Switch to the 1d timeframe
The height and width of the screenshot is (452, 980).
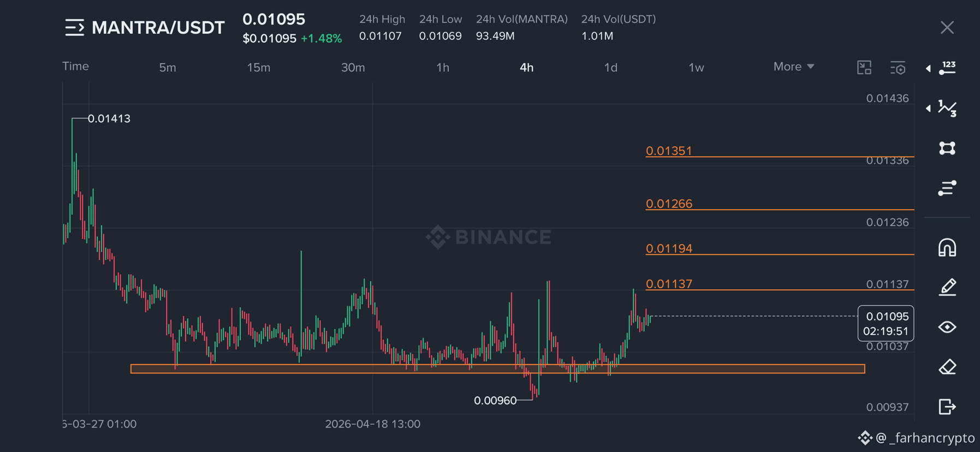coord(611,68)
